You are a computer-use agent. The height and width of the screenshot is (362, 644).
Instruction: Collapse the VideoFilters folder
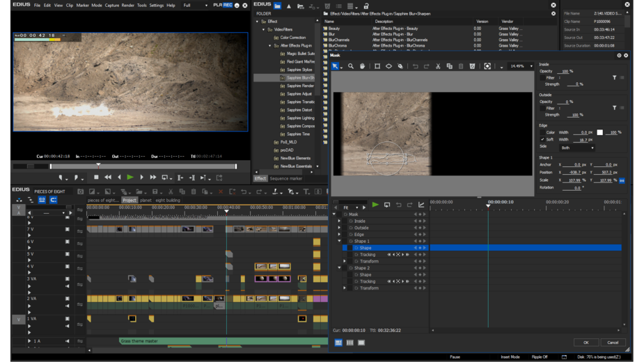pyautogui.click(x=264, y=29)
